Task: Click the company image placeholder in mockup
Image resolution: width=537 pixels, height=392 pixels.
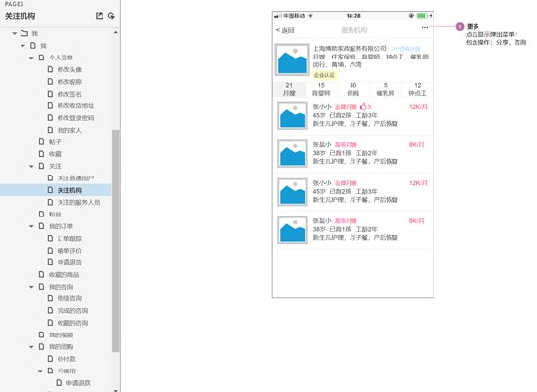Action: click(292, 59)
